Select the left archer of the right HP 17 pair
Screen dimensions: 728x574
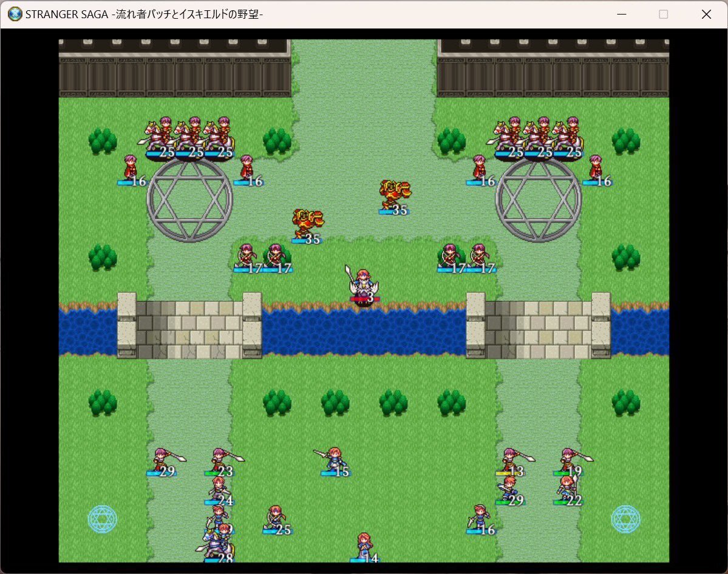(451, 257)
